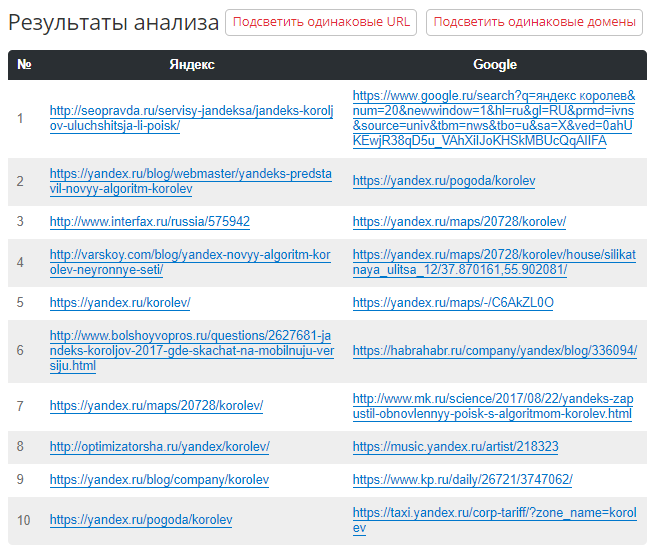
Task: Open the seopravda.ru Yandex result link
Action: [x=192, y=119]
